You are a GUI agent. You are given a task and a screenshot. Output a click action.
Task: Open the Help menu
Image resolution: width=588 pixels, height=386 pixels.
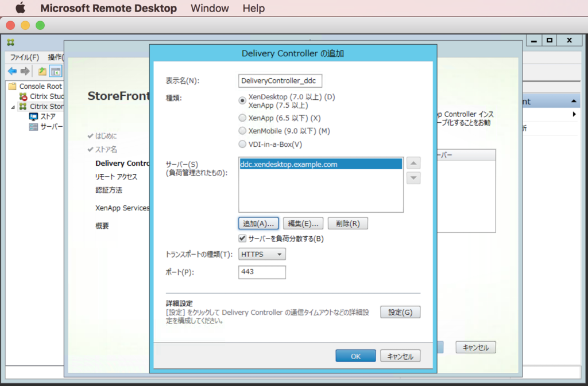click(253, 8)
